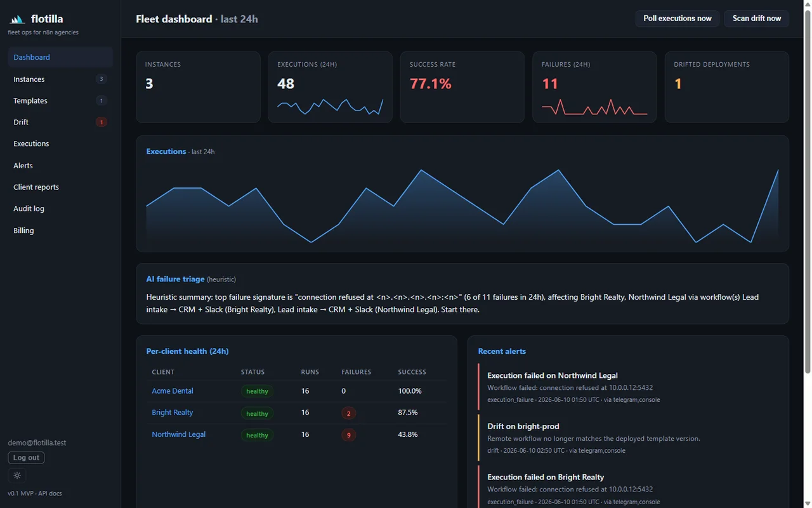Click the executions sparkline in the stats card
Viewport: 812px width, 508px height.
[x=330, y=106]
